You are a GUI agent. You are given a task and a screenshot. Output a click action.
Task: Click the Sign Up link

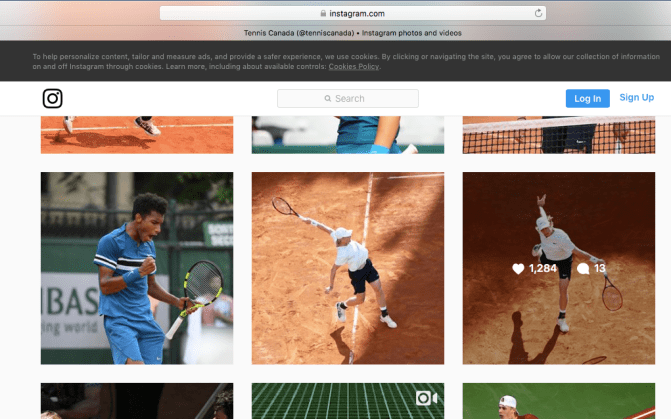(636, 98)
